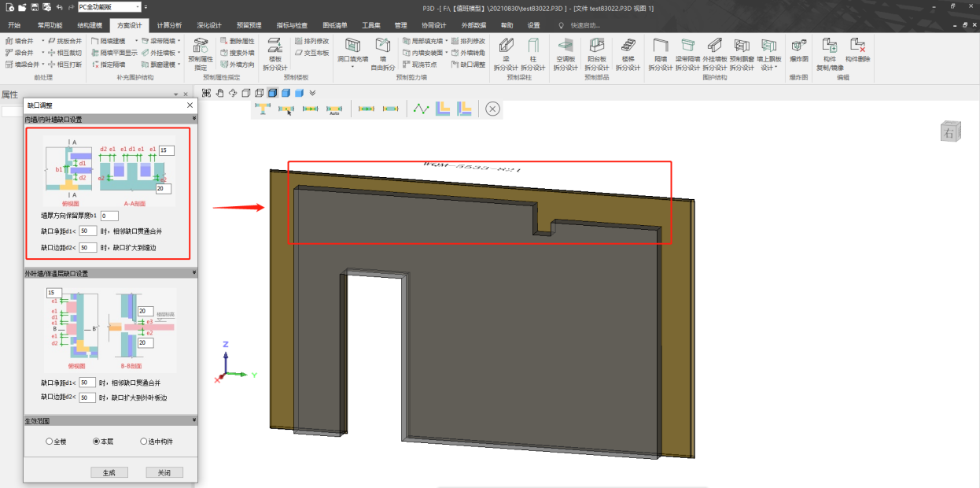Collapse the 内墙/内叶墙缺口设置 section

coord(193,120)
